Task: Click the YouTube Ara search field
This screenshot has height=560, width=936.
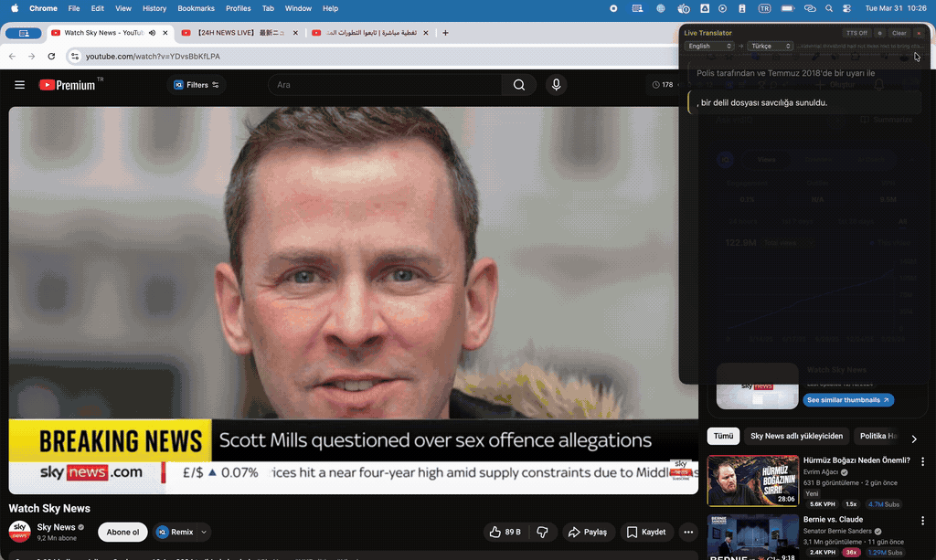Action: pos(385,85)
